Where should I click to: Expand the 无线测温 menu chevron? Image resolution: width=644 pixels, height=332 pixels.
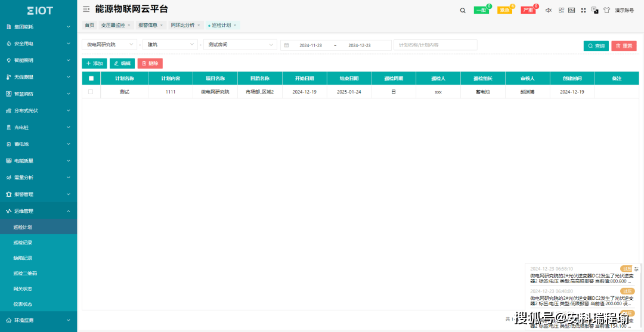pyautogui.click(x=69, y=77)
